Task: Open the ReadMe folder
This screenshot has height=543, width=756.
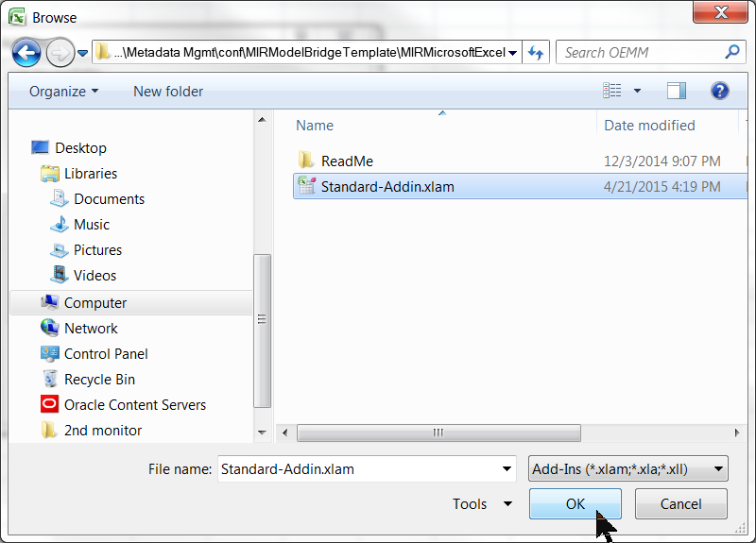Action: click(347, 161)
